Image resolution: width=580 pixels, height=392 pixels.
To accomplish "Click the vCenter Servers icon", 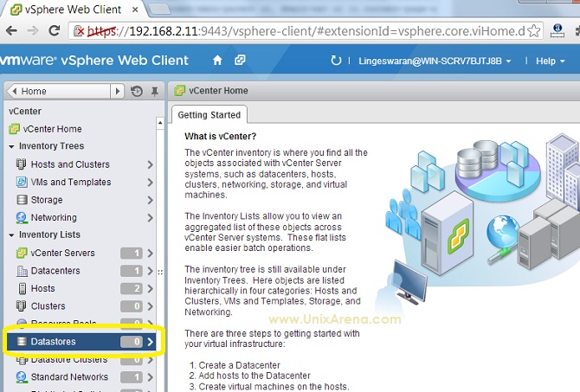I will [x=22, y=253].
